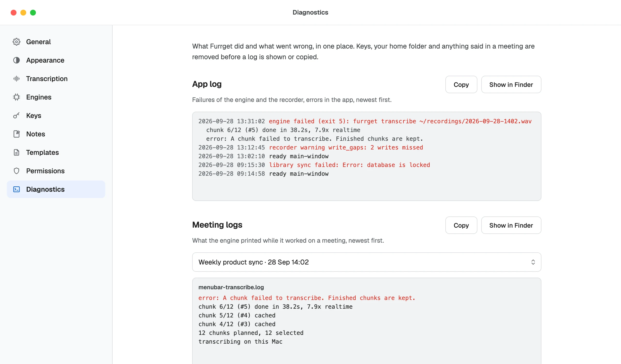The height and width of the screenshot is (364, 621).
Task: Click the General gear icon
Action: point(16,42)
